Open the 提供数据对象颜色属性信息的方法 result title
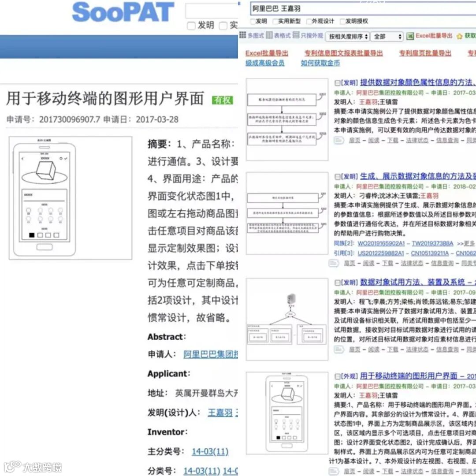The width and height of the screenshot is (476, 476). click(x=418, y=82)
